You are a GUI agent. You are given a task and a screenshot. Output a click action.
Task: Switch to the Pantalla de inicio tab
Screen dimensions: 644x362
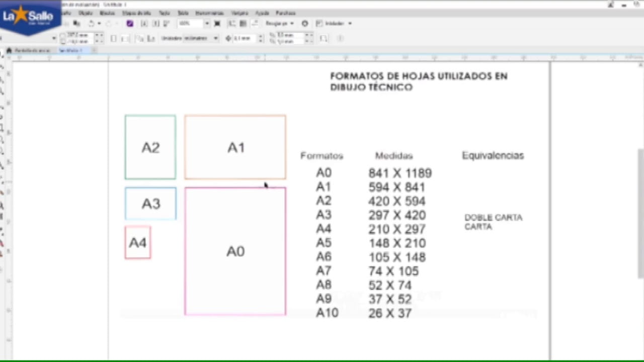(x=32, y=50)
